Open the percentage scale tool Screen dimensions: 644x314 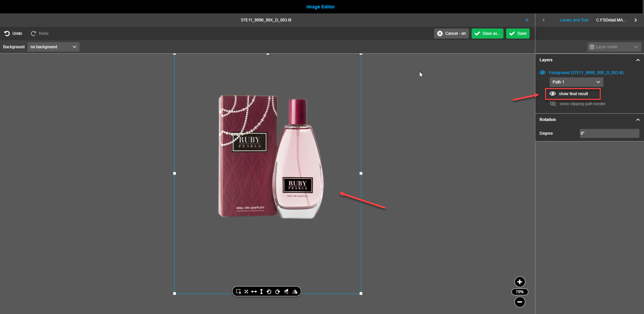point(247,291)
